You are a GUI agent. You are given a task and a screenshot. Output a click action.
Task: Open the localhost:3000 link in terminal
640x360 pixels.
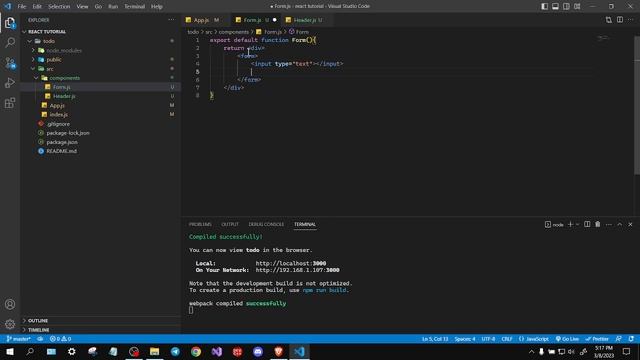[291, 263]
